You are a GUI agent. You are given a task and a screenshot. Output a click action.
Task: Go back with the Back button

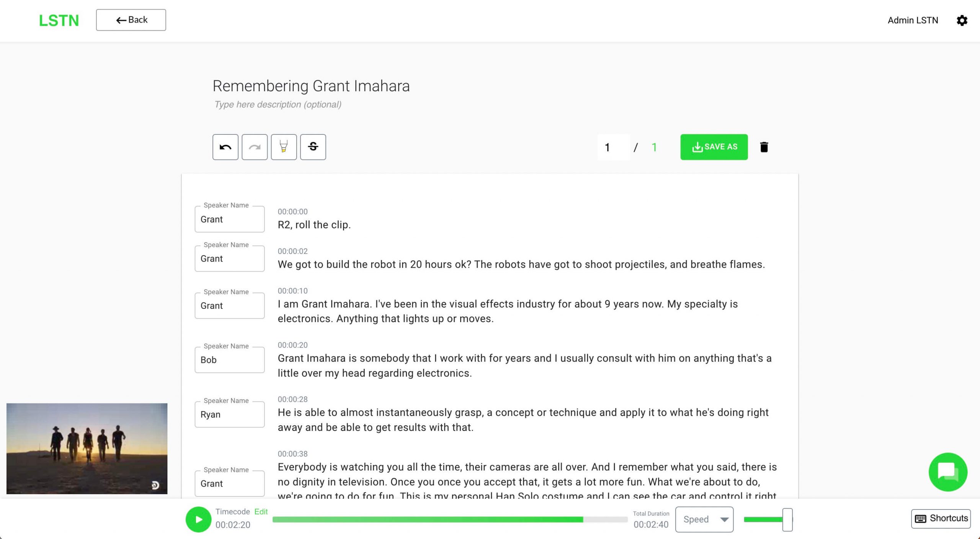131,20
